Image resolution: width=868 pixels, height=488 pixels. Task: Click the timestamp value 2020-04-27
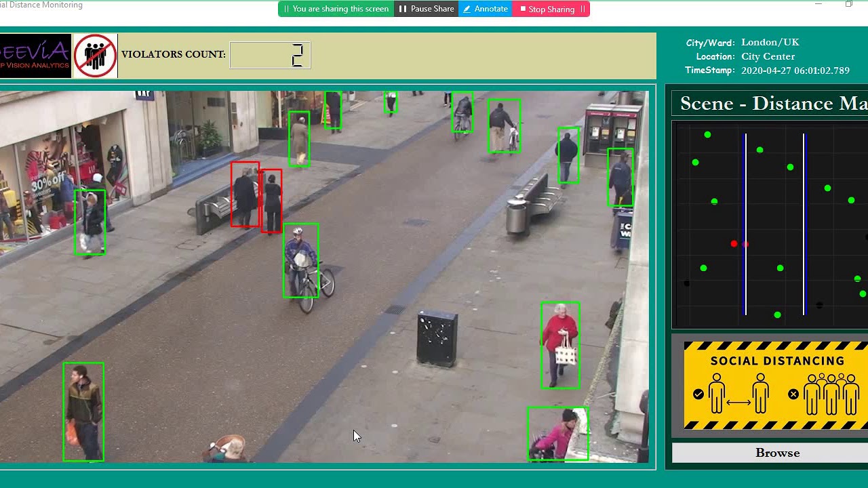tap(795, 70)
